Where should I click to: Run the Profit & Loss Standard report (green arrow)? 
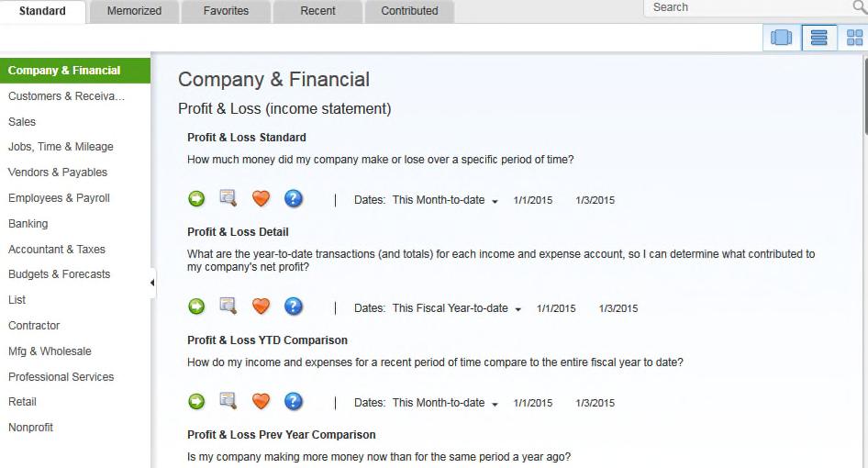click(x=196, y=198)
